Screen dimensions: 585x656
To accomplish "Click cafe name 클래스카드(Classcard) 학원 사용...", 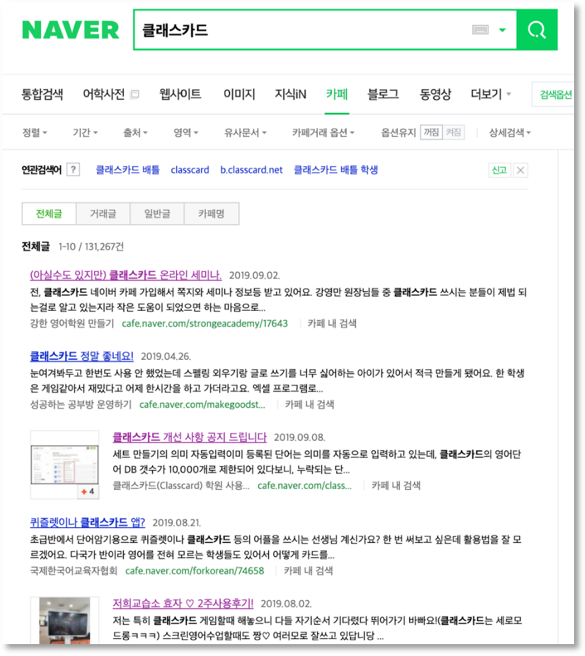I will pos(181,486).
